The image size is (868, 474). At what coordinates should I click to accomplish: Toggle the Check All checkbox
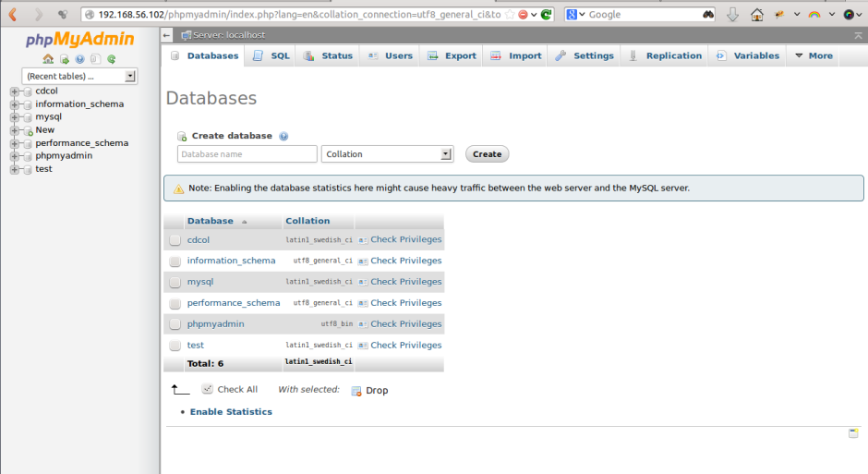coord(208,389)
